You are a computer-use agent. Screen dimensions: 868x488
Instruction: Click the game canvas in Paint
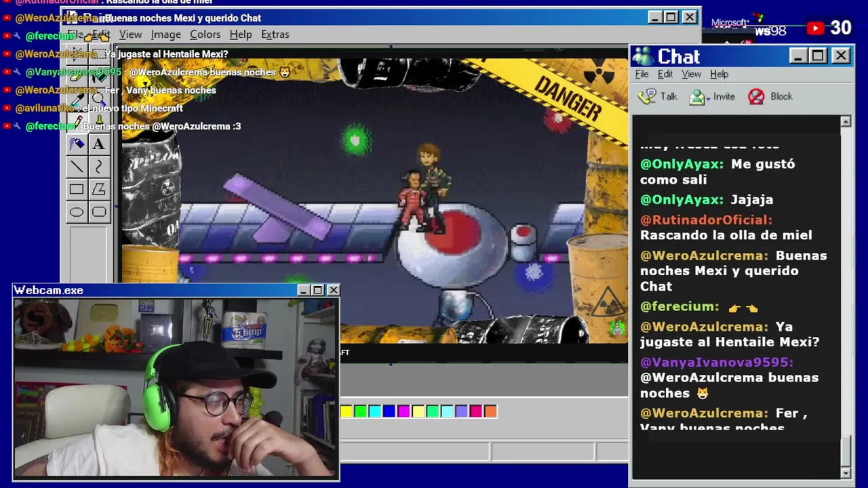click(x=374, y=201)
